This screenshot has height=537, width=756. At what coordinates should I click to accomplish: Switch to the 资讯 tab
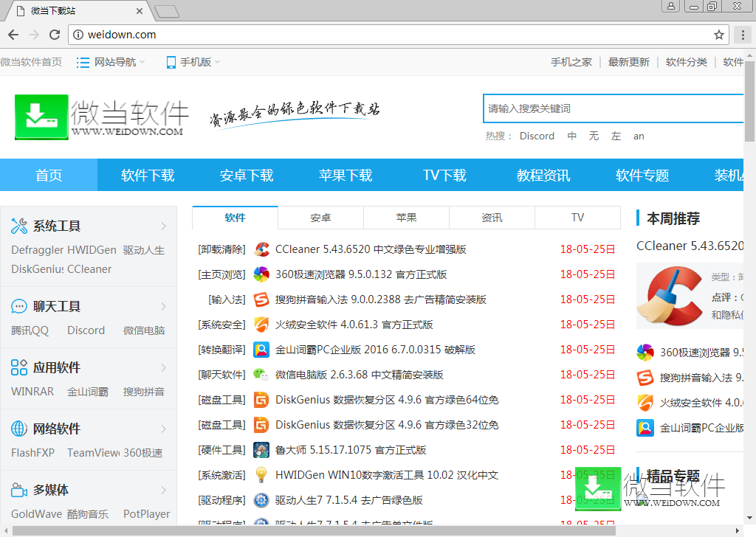pos(492,218)
